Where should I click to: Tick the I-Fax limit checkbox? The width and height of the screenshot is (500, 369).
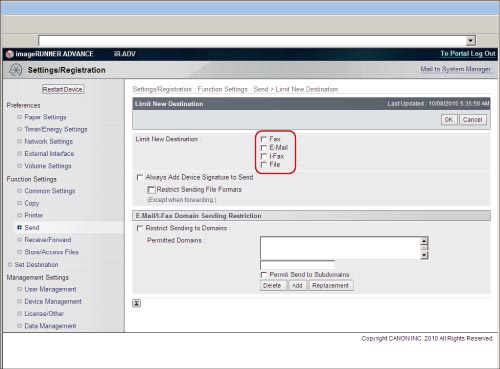(x=264, y=156)
